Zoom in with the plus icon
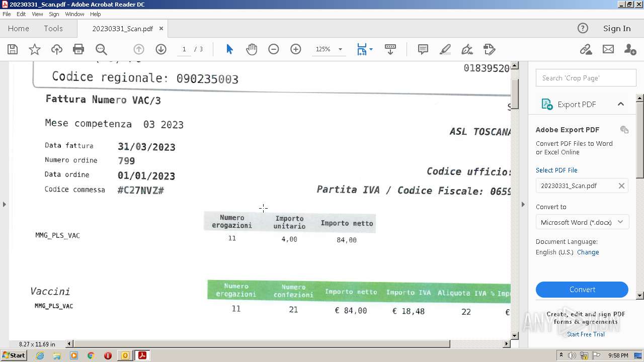The image size is (644, 362). [296, 49]
